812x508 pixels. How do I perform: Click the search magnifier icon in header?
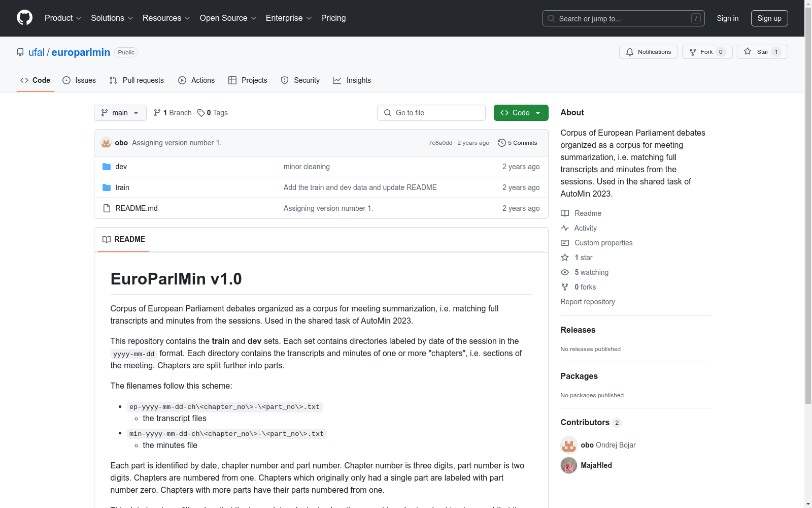551,18
